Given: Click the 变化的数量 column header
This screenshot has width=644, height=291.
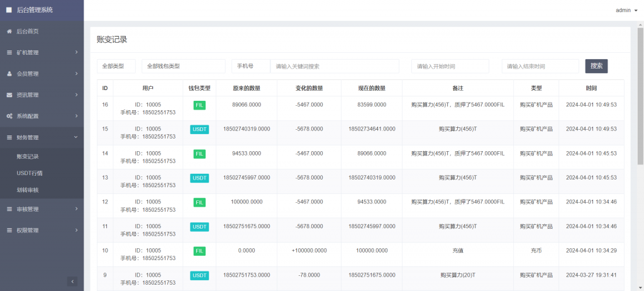Looking at the screenshot, I should (x=309, y=88).
